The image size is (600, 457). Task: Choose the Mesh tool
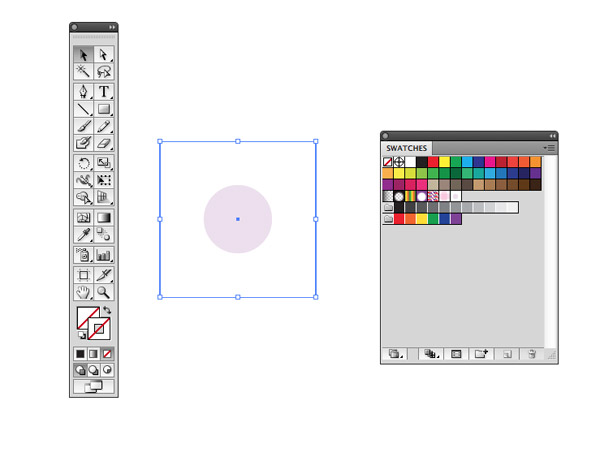coord(83,217)
